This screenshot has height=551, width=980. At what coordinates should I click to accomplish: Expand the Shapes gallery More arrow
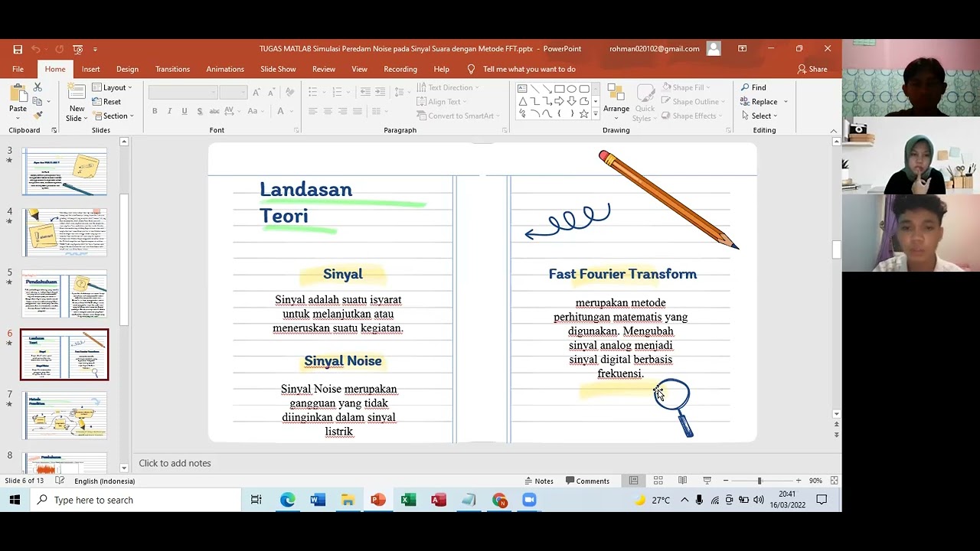[x=596, y=114]
